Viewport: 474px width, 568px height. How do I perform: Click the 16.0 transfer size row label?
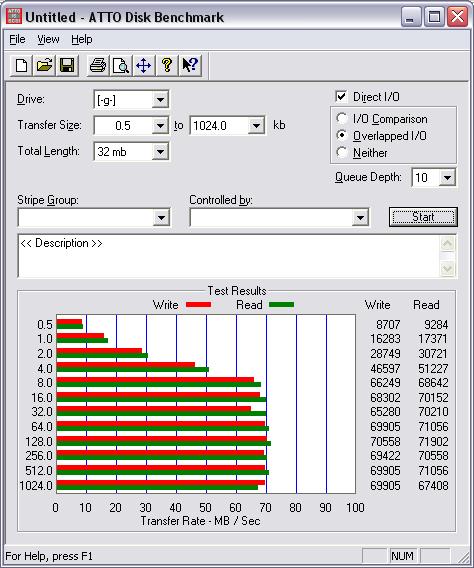42,398
